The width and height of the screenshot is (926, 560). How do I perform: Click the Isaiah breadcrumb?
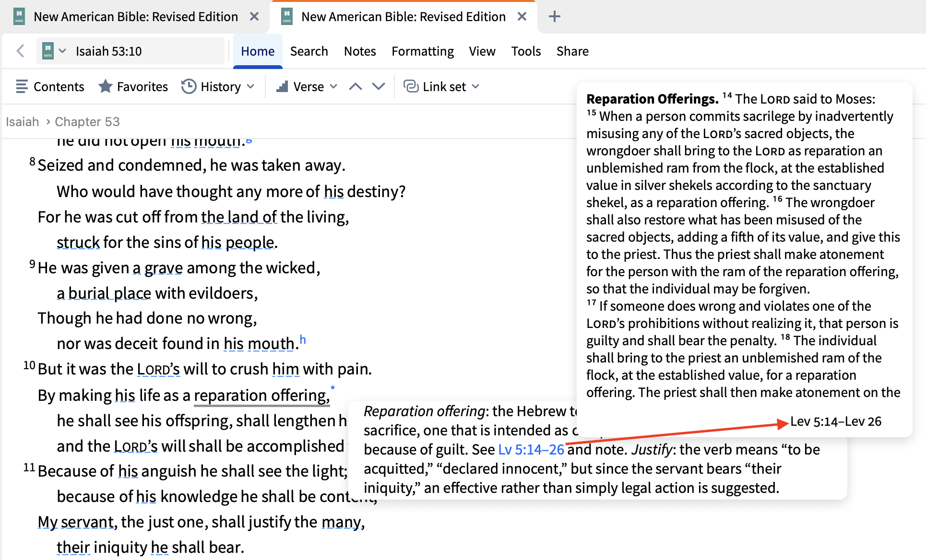[22, 122]
